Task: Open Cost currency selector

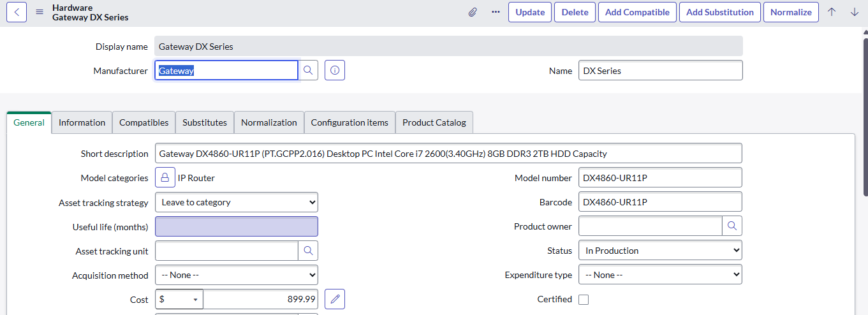Action: coord(179,299)
